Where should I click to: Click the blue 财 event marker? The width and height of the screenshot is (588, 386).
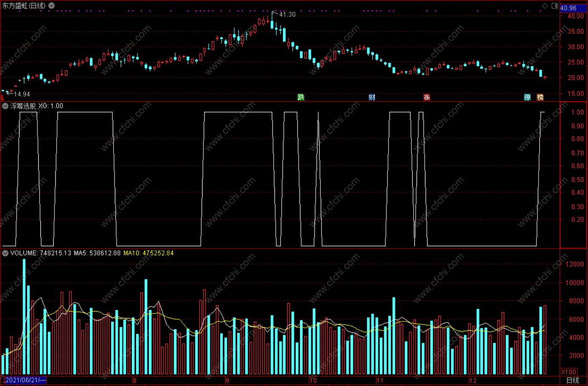coord(372,97)
